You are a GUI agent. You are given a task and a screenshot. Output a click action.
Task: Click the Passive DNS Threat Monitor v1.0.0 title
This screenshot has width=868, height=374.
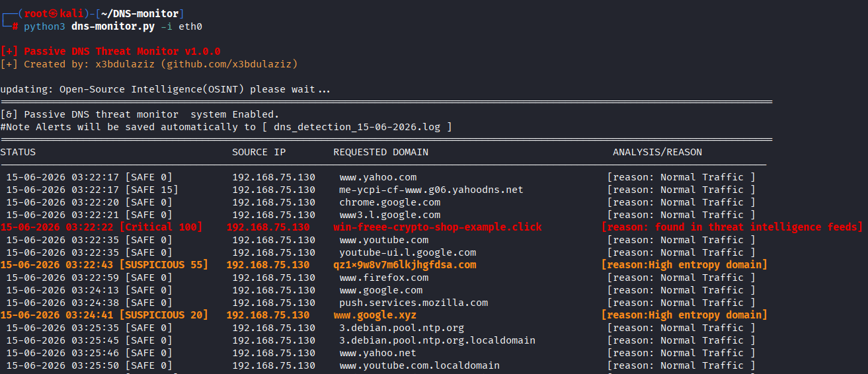click(x=122, y=52)
